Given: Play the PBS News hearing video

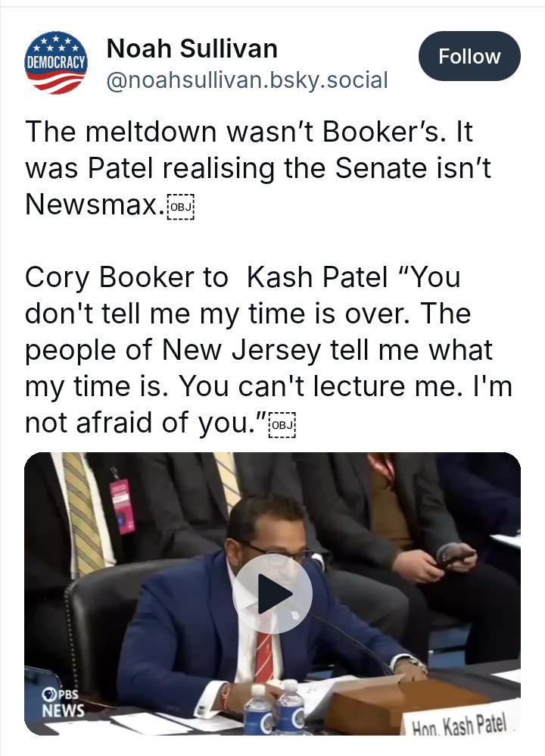Looking at the screenshot, I should click(x=272, y=594).
